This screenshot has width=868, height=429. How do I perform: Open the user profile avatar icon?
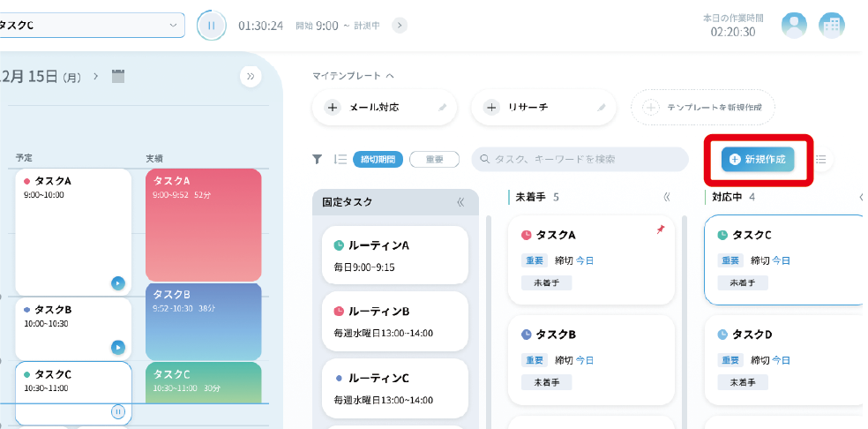(x=794, y=26)
